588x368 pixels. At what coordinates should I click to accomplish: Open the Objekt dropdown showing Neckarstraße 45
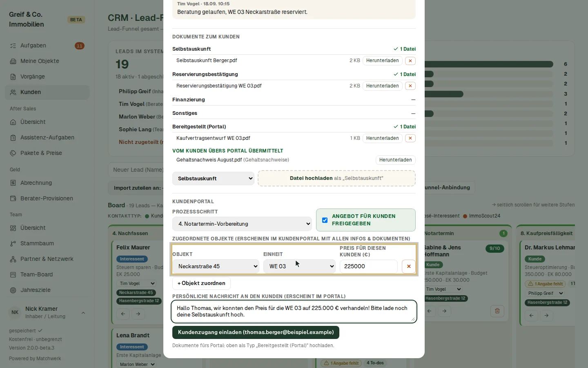coord(216,267)
